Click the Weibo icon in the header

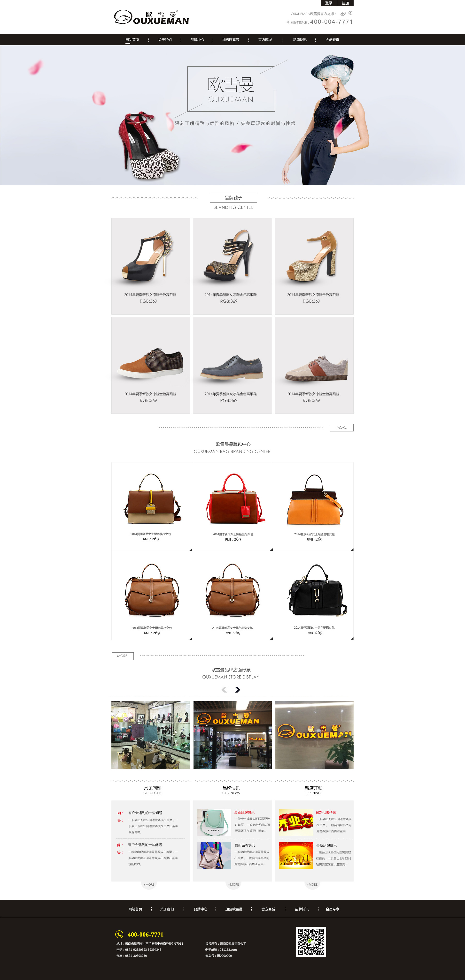click(343, 14)
